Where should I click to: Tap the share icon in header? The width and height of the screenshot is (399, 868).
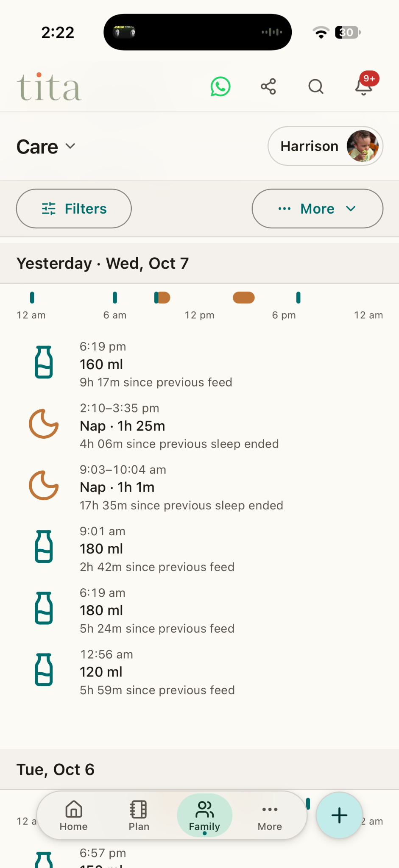(x=268, y=86)
